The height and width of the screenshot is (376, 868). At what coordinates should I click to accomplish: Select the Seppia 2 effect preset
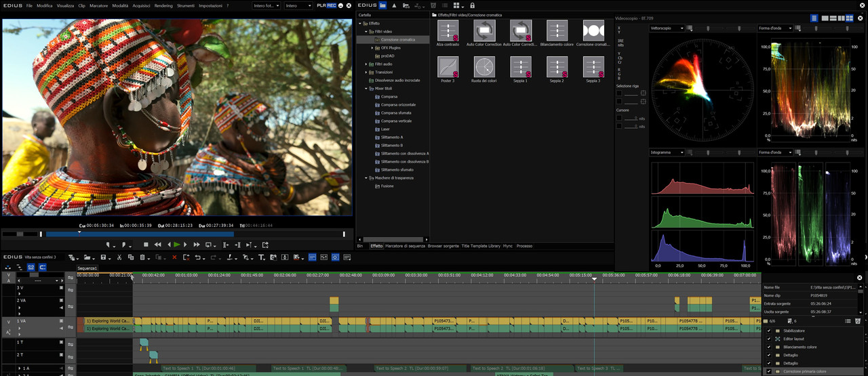point(557,67)
